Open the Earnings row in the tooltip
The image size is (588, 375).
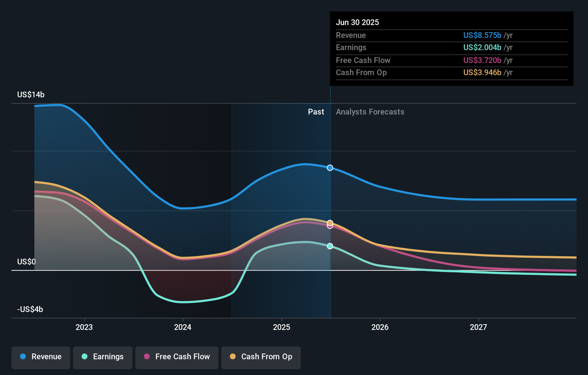coord(351,47)
